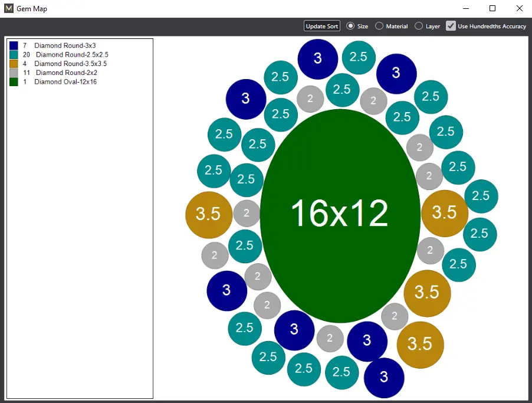
Task: Click the gray 2 gem beside the left 3.5 gem
Action: [x=247, y=214]
